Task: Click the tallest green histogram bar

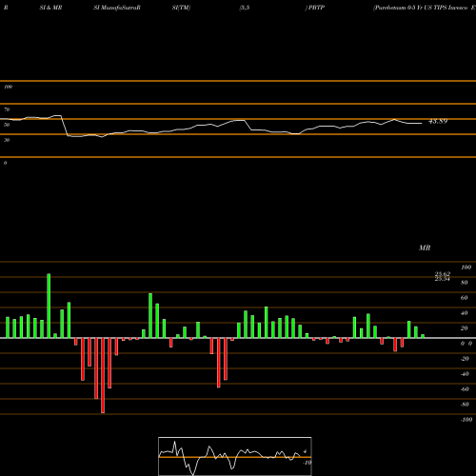Action: (49, 306)
